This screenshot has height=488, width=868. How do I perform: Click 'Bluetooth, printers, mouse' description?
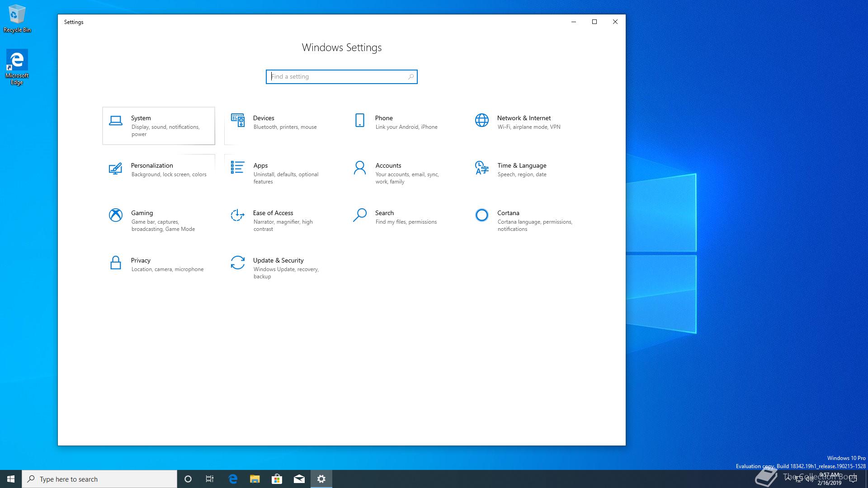pos(285,127)
